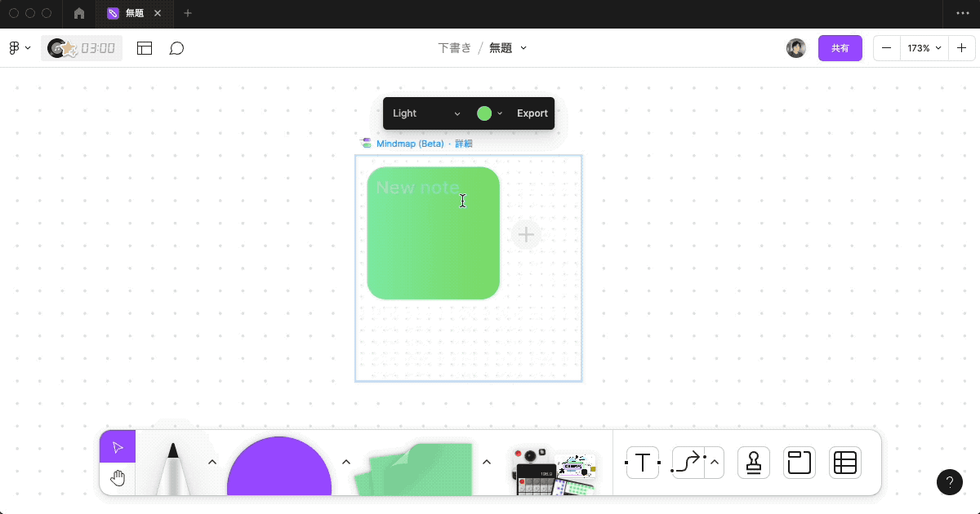Open the Table tool
Screen dimensions: 980x514
click(844, 462)
